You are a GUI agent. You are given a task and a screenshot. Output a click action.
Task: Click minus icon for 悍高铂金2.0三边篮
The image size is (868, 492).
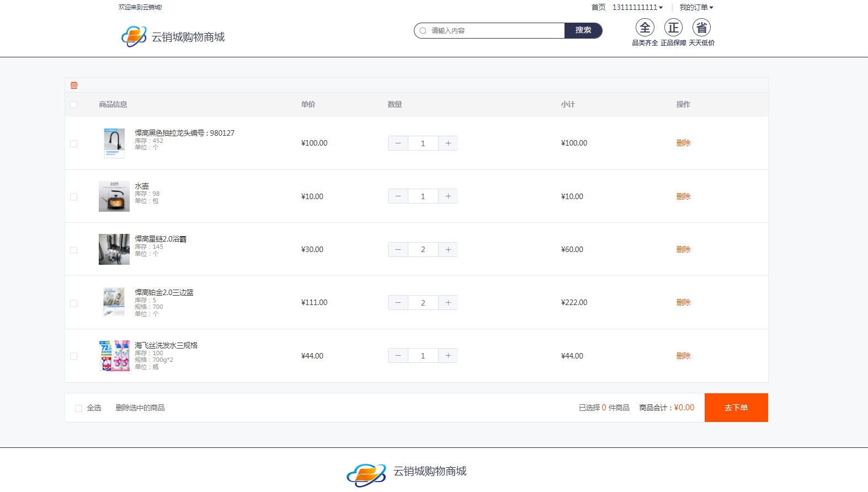click(398, 303)
